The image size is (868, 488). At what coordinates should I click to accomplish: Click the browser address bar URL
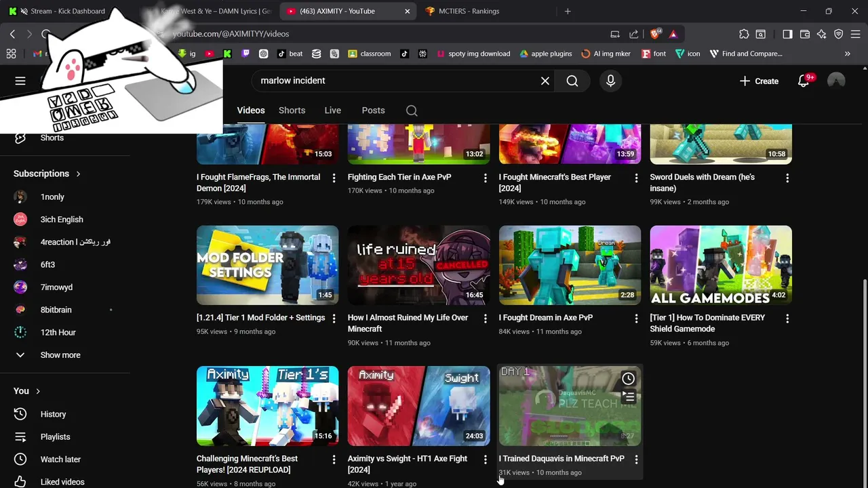(x=231, y=34)
